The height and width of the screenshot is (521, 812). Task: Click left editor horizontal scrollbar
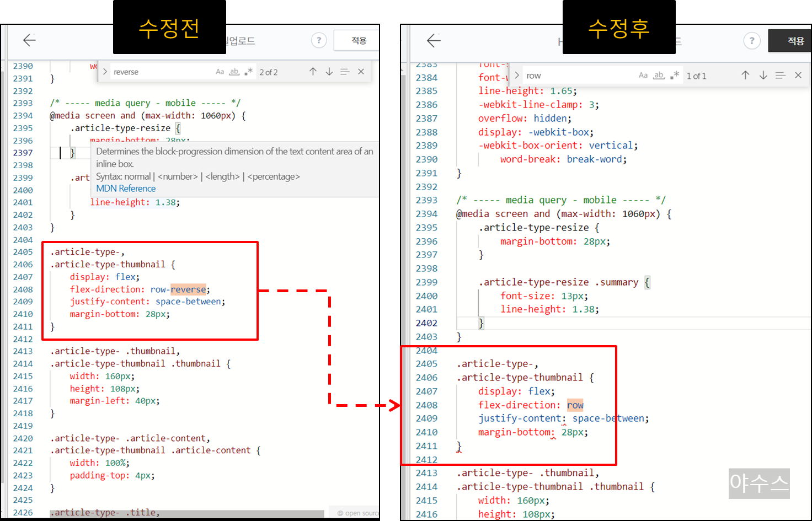(187, 514)
